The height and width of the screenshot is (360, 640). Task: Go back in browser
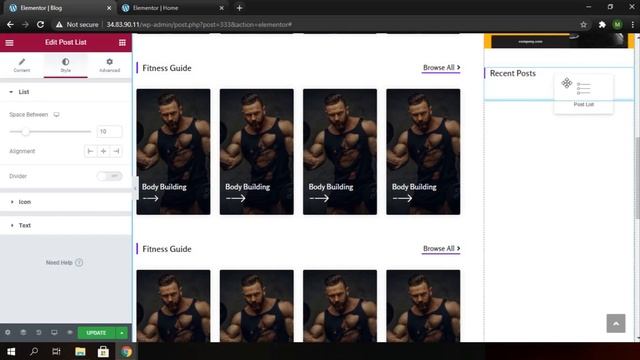coord(10,24)
